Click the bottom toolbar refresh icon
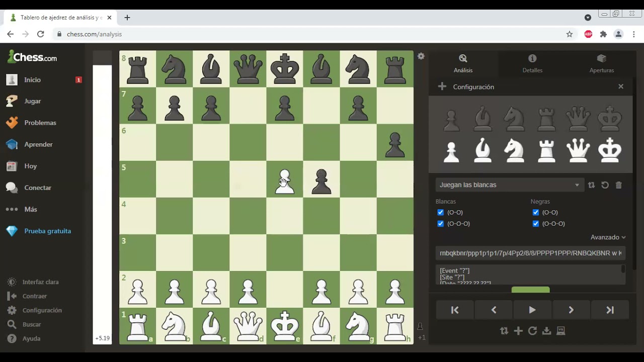This screenshot has width=644, height=362. 532,331
